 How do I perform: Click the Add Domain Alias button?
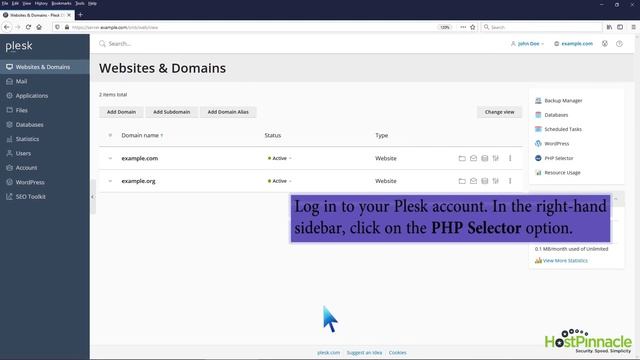tap(228, 112)
